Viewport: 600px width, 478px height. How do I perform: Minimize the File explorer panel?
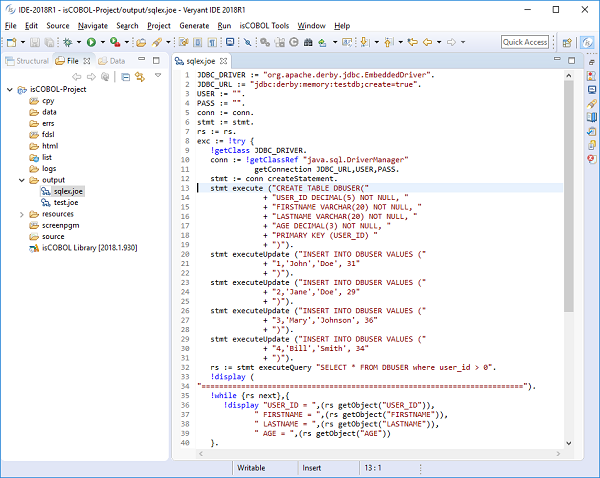(x=142, y=61)
